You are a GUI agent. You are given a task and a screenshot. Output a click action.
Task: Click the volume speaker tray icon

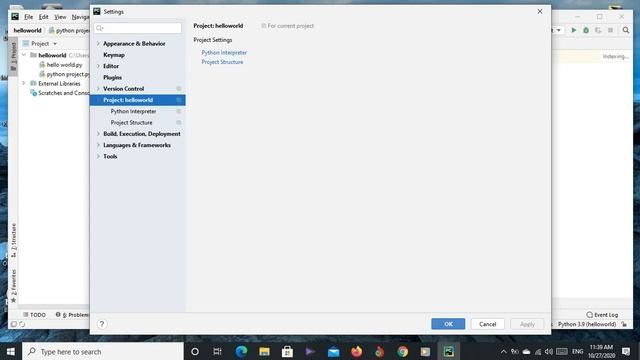549,351
